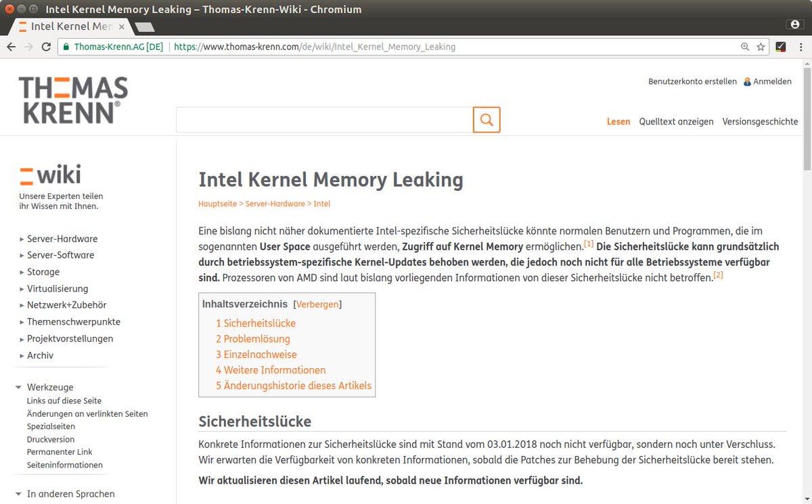The image size is (812, 504).
Task: Open the browser profile icon
Action: click(x=794, y=23)
